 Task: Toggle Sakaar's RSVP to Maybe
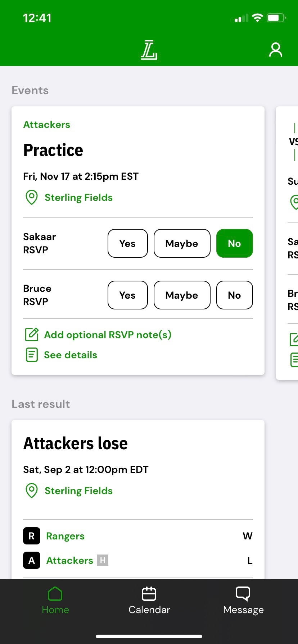point(182,243)
